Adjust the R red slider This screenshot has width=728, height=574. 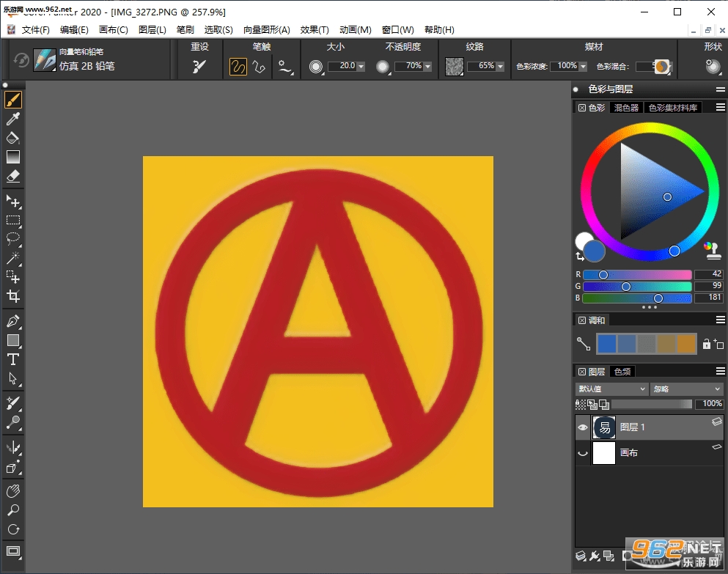pos(637,274)
